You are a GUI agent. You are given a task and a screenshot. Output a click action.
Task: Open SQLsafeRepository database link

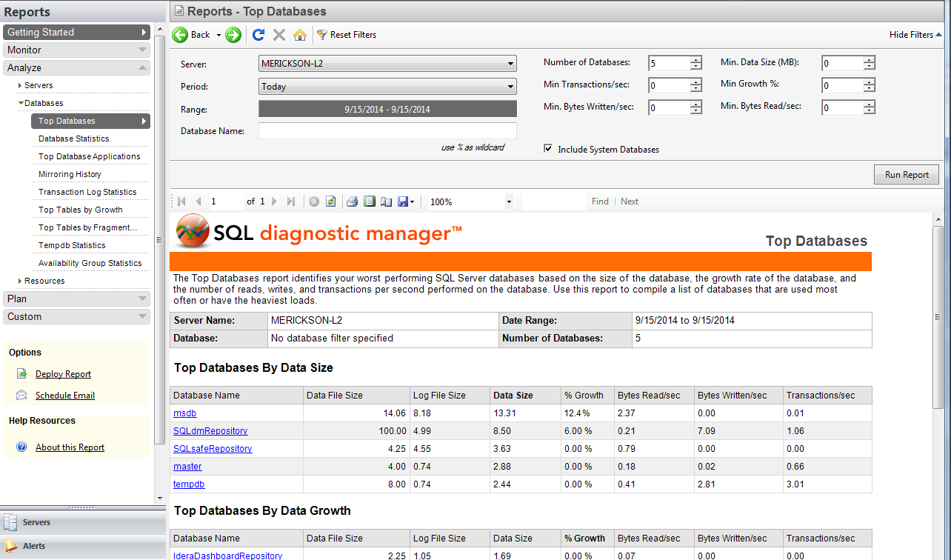point(213,449)
